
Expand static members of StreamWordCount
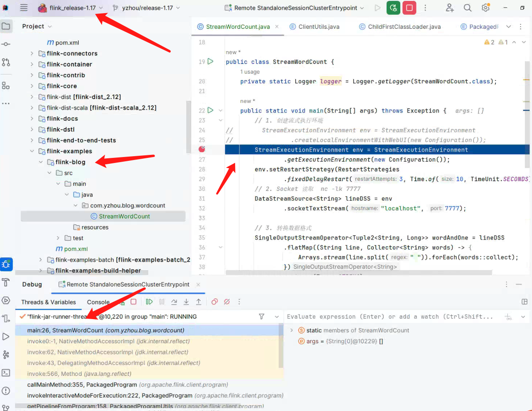[291, 330]
